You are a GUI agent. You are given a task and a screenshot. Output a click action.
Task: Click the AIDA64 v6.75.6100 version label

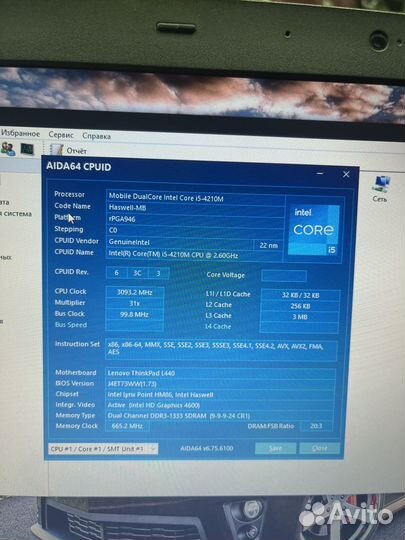coord(207,448)
